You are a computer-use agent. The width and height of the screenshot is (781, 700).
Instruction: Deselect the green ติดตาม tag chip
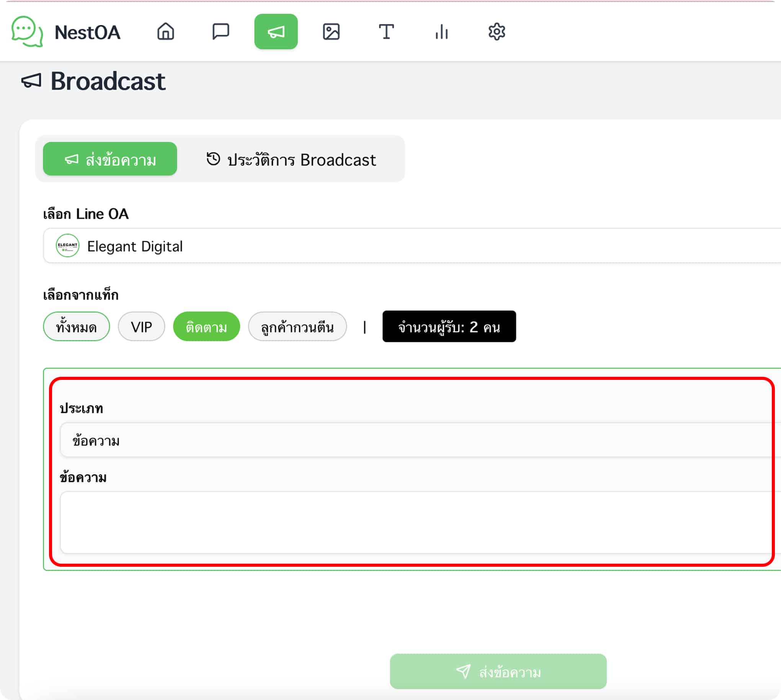tap(206, 327)
